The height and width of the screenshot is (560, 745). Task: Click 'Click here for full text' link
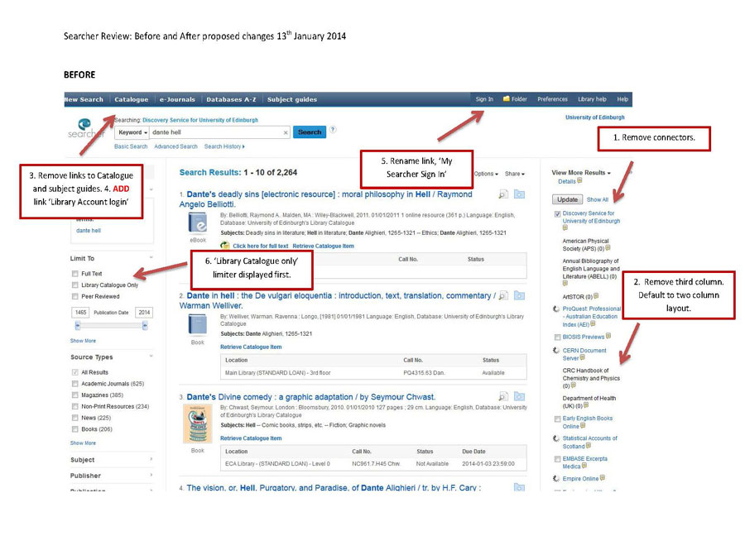tap(261, 246)
